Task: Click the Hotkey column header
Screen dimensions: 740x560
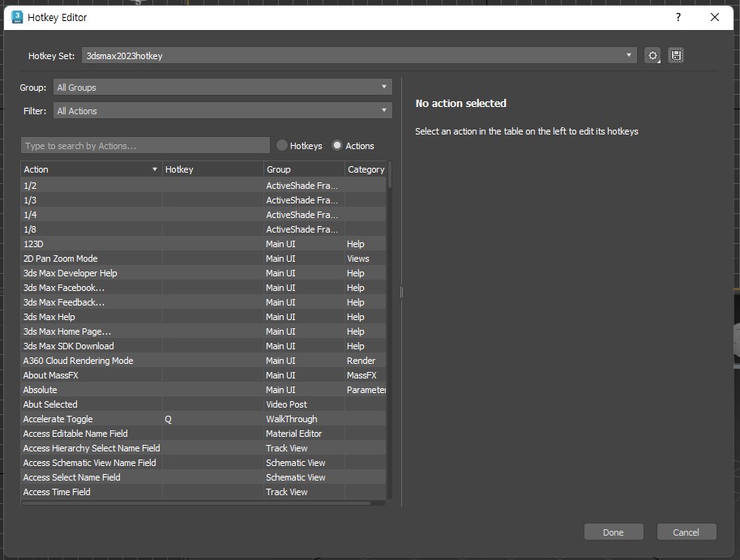Action: pyautogui.click(x=212, y=169)
